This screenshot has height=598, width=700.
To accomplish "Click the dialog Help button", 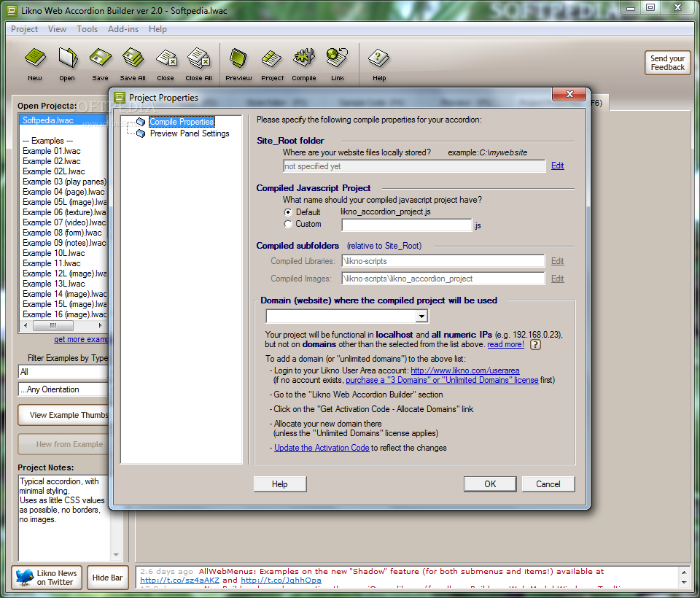I will coord(280,484).
